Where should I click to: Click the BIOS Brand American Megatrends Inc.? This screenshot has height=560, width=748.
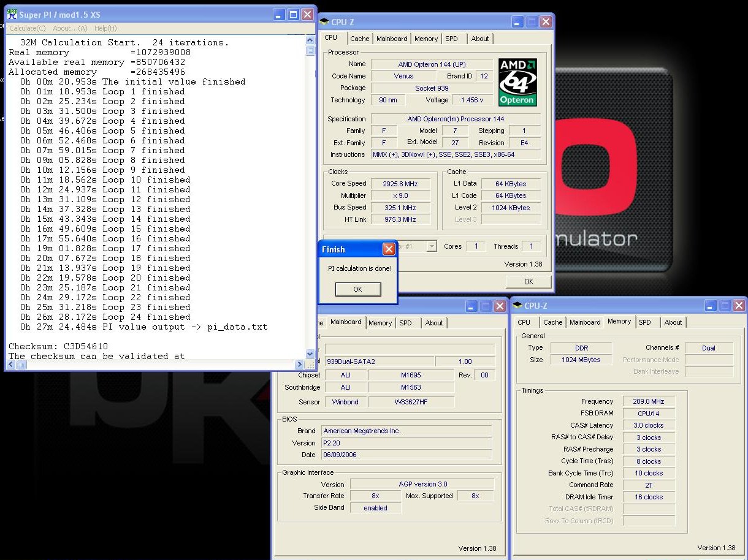[x=406, y=431]
